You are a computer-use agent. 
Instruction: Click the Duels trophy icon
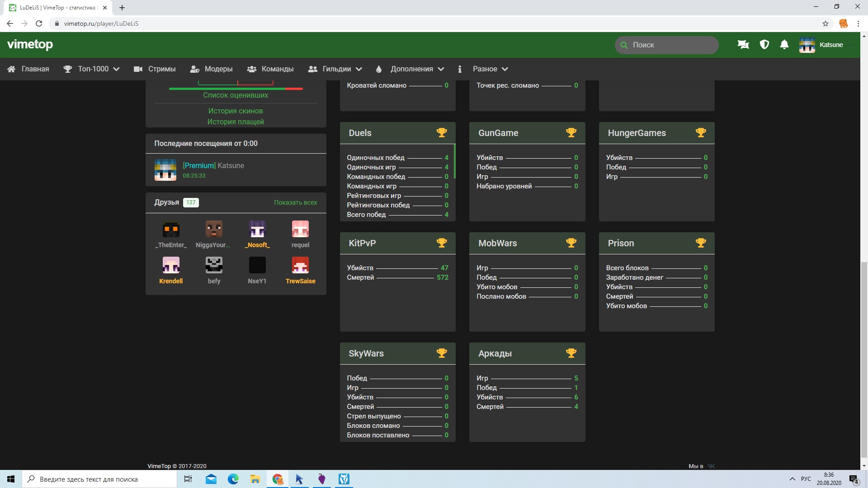[442, 132]
